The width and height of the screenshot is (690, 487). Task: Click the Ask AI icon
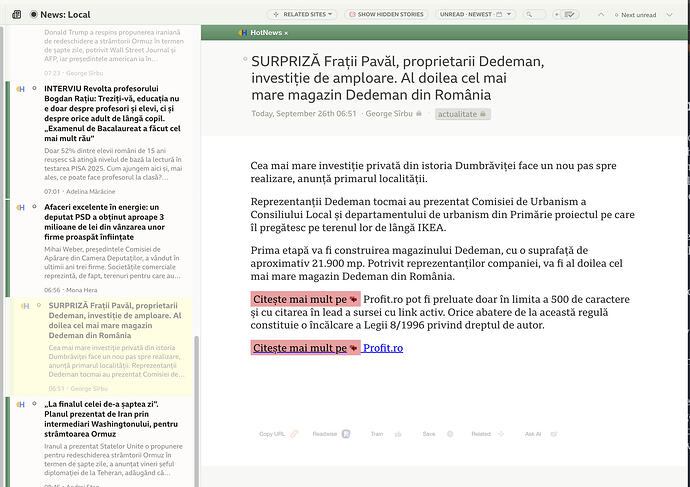tap(554, 434)
